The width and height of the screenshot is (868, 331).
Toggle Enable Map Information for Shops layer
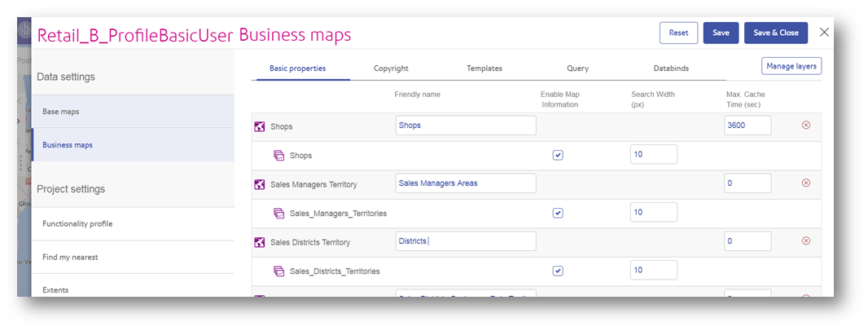click(x=558, y=155)
